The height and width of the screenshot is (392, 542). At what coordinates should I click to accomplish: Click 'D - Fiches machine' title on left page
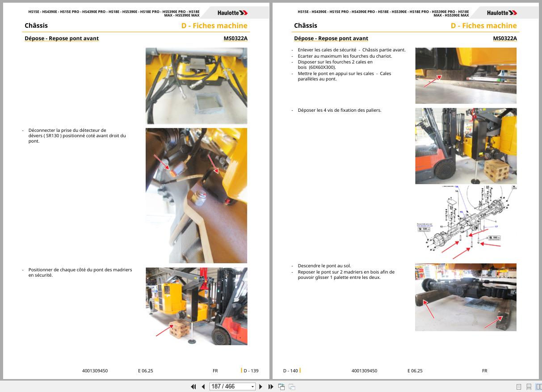click(x=214, y=26)
